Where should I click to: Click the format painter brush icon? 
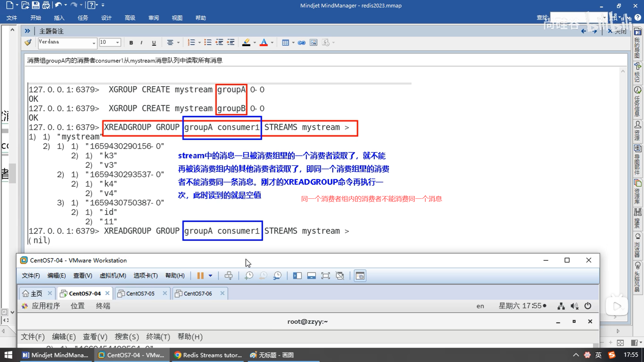[28, 43]
